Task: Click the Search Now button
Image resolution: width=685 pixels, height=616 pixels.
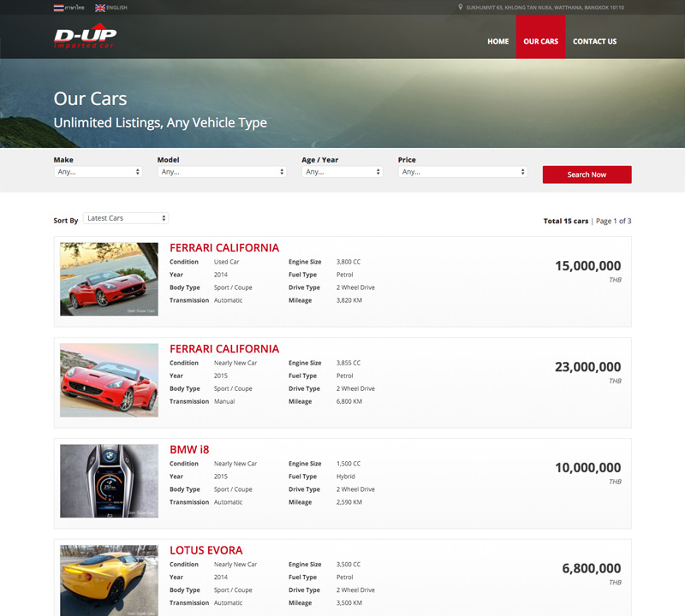Action: tap(587, 175)
